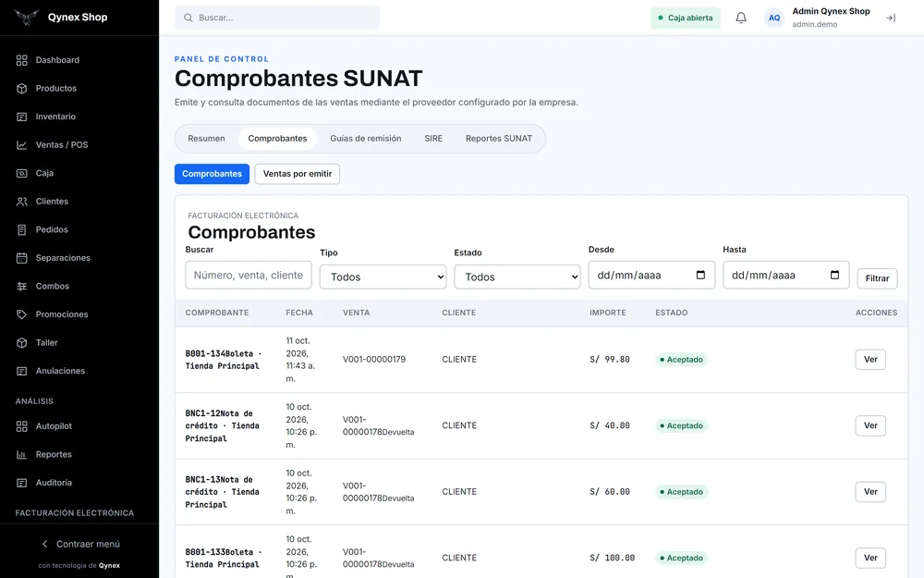Click Ver for B001-133 Boleta

pos(870,558)
